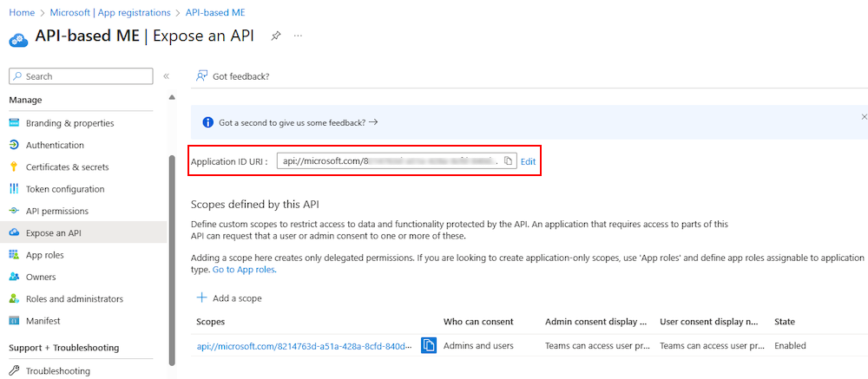Viewport: 868px width, 379px height.
Task: Open Authentication settings
Action: 55,145
